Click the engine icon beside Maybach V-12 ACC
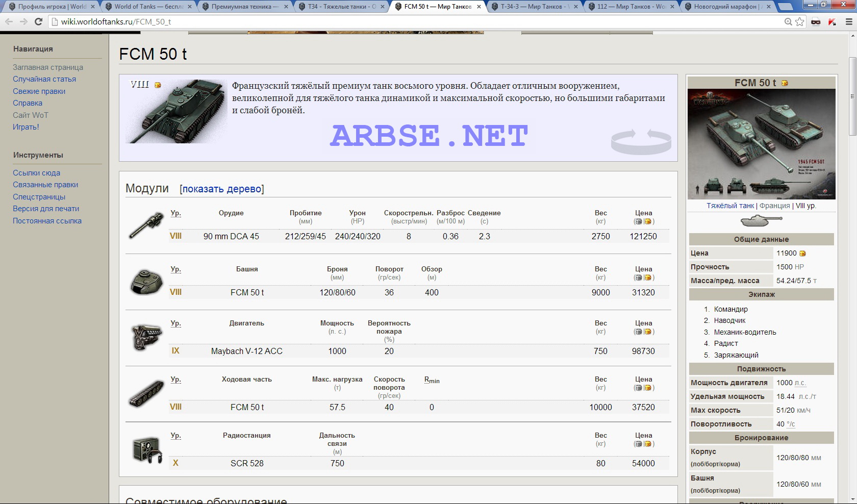Image resolution: width=857 pixels, height=504 pixels. tap(146, 337)
